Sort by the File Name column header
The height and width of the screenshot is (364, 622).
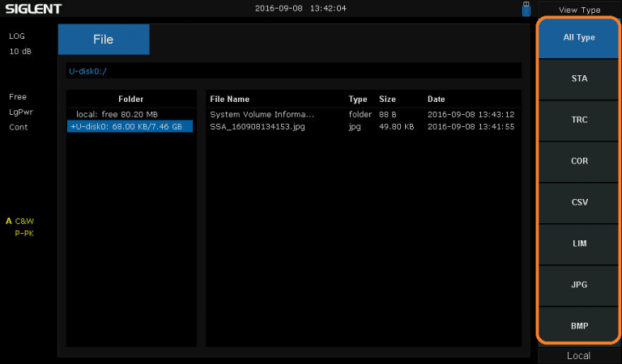coord(229,99)
